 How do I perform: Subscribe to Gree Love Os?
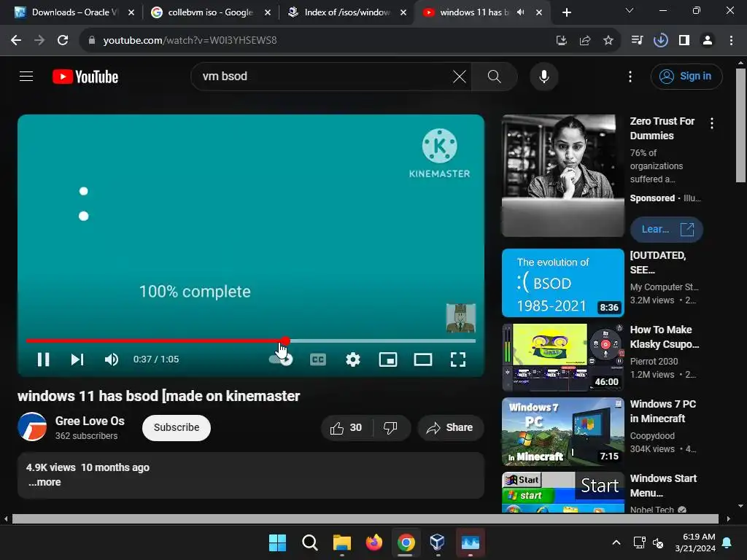click(x=177, y=427)
